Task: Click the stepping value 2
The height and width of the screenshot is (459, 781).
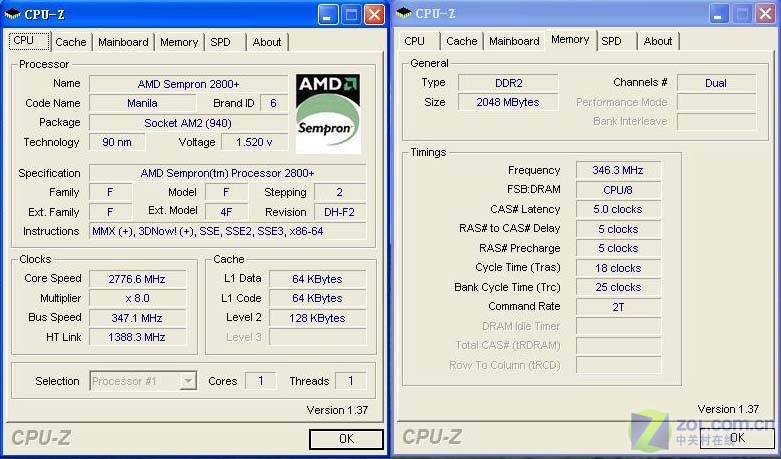Action: tap(340, 193)
